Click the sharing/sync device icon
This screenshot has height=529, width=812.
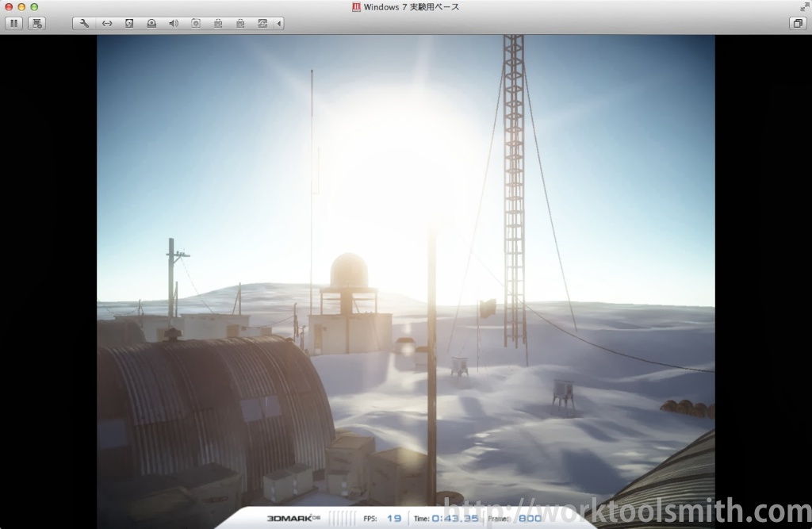click(x=262, y=23)
